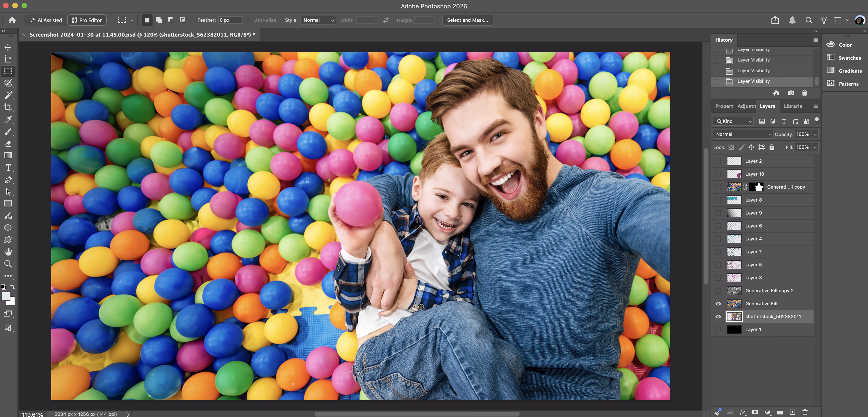
Task: Select the Type tool
Action: point(8,168)
